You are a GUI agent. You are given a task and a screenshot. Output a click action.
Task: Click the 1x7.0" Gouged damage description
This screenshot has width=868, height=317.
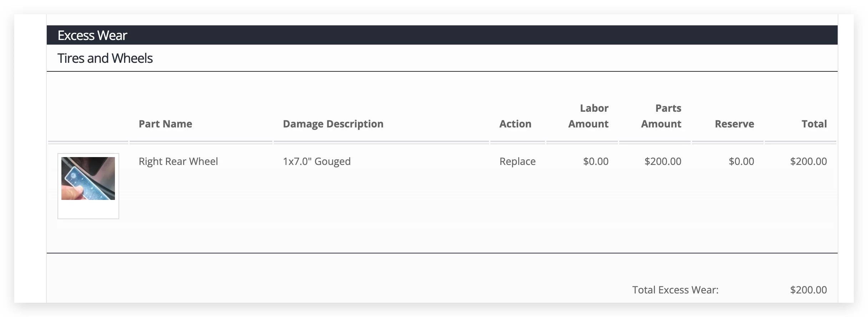pos(317,161)
